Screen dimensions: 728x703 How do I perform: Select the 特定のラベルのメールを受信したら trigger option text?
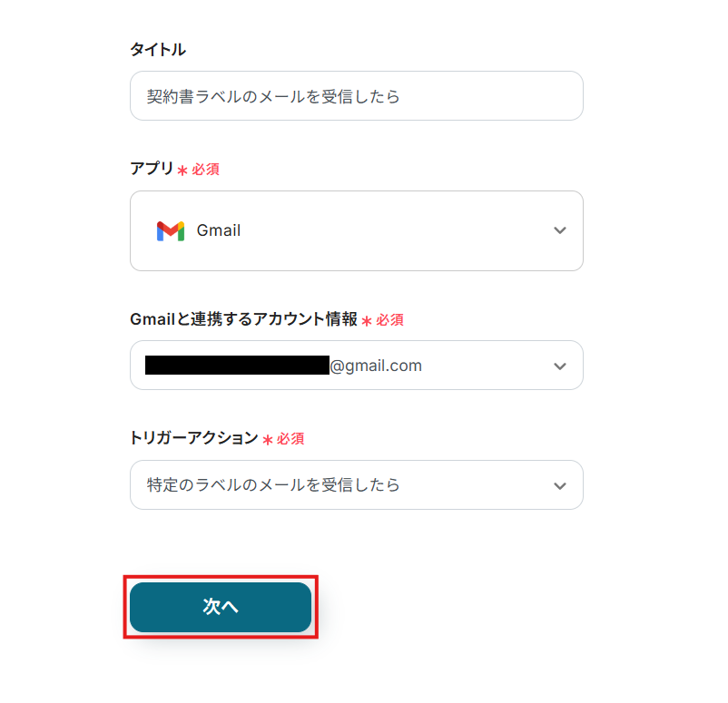click(273, 485)
